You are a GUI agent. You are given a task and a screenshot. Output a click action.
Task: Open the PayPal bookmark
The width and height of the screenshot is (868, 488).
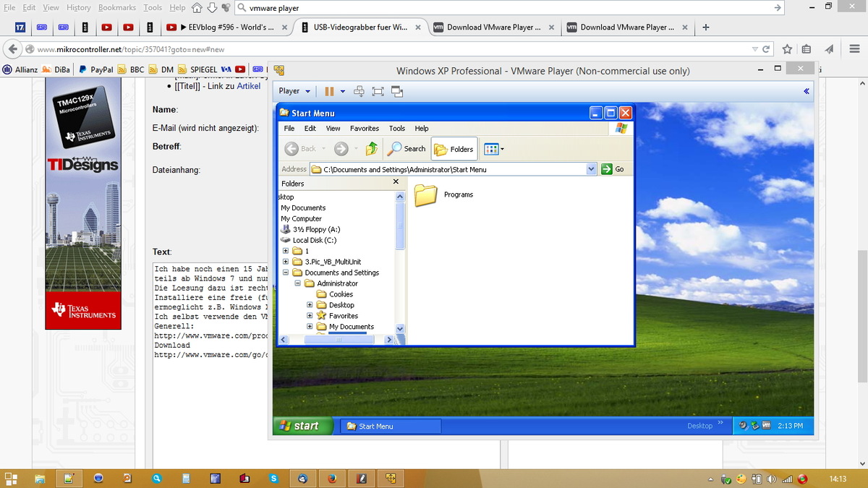click(95, 69)
